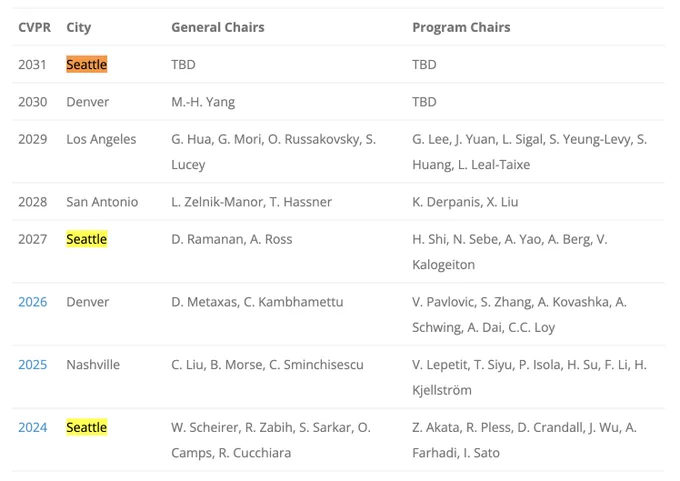Screen dimensions: 680x481
Task: Click the San Antonio city cell
Action: click(102, 202)
